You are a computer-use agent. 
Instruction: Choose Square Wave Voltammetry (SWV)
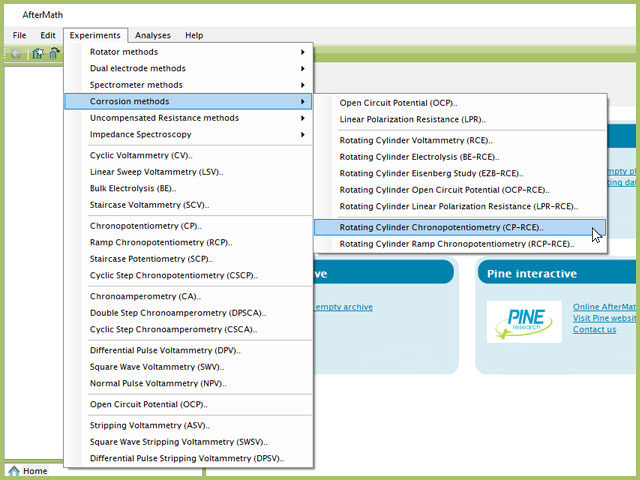tap(188, 367)
